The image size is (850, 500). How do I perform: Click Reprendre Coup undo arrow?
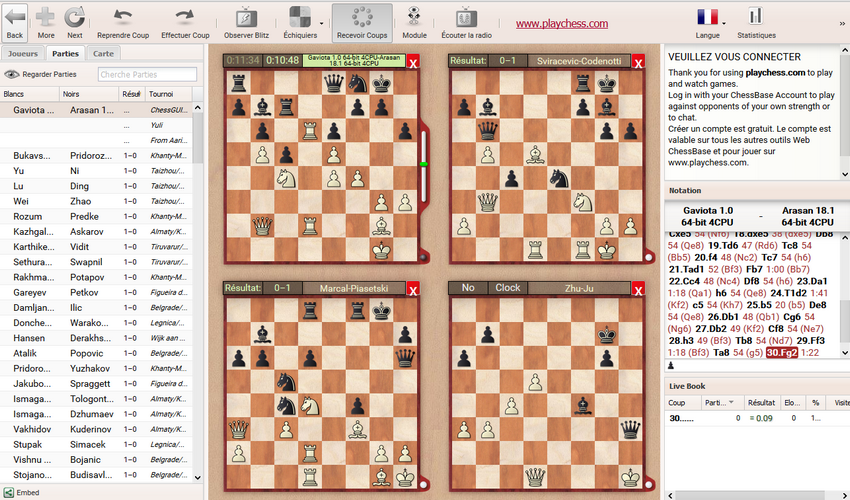pyautogui.click(x=124, y=17)
